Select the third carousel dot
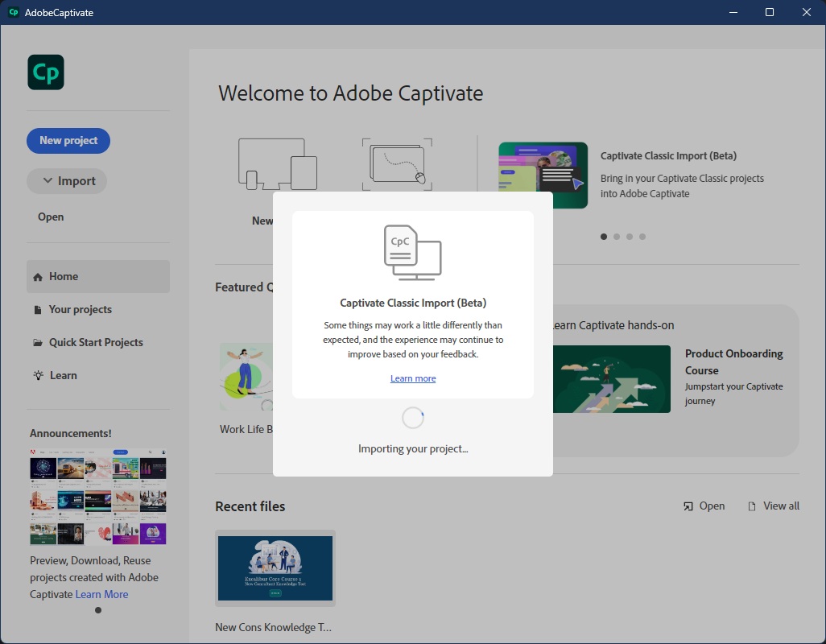 pos(630,237)
